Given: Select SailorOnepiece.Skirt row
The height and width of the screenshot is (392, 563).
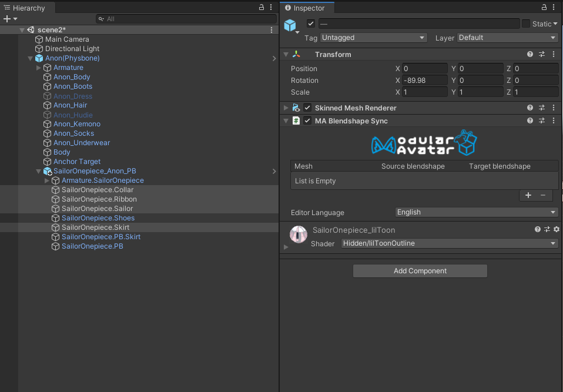Looking at the screenshot, I should click(x=139, y=227).
